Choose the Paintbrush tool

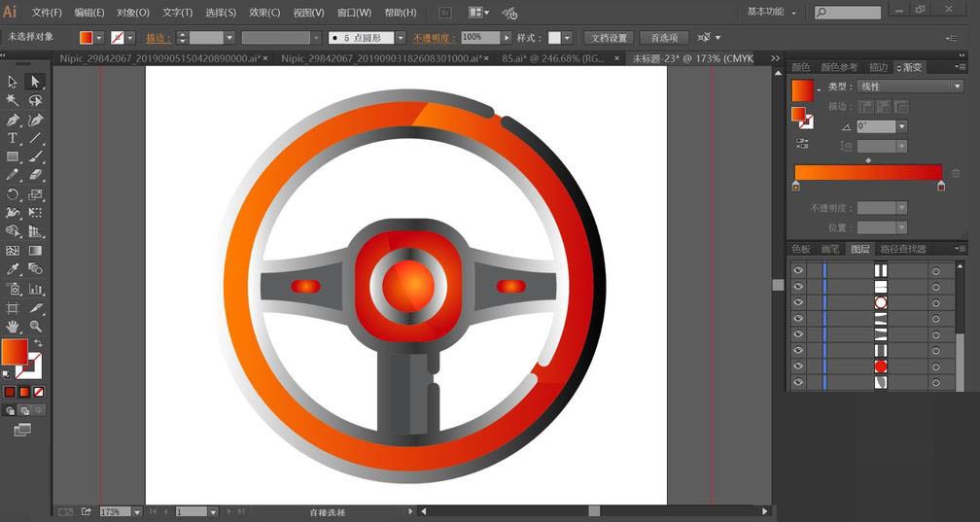35,157
